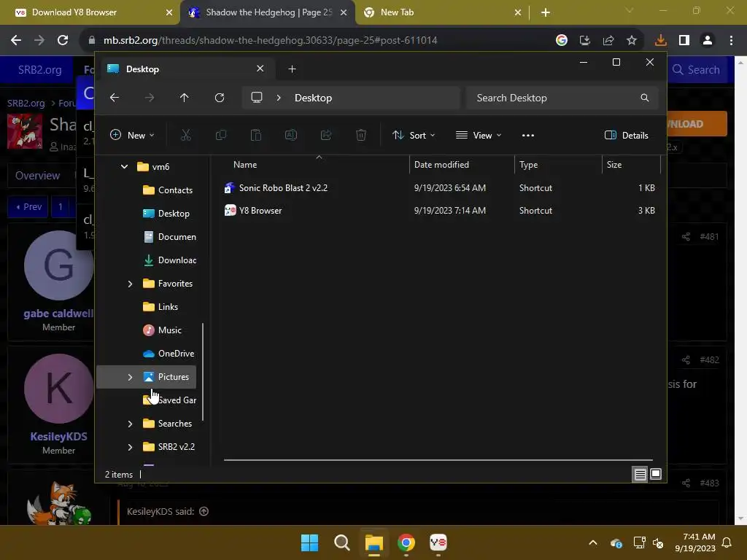Click the Share icon in Explorer toolbar
Screen dimensions: 747x560
326,135
